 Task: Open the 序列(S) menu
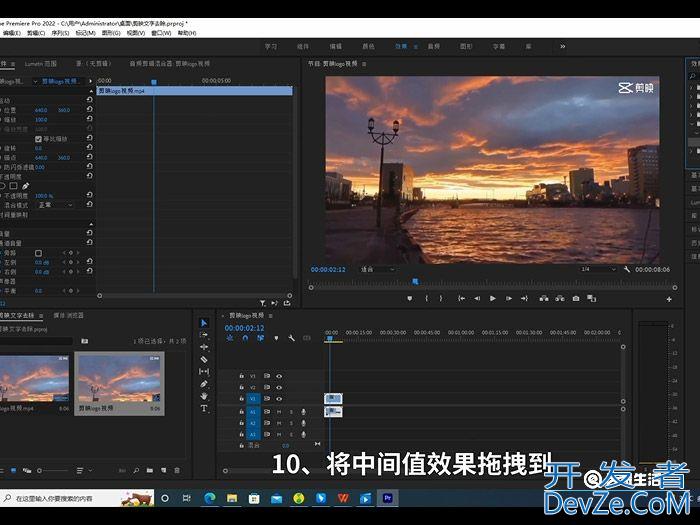coord(60,33)
